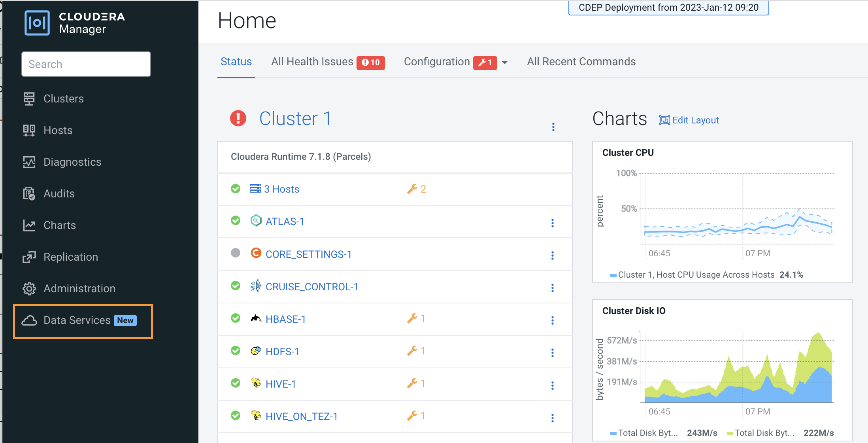Click the Cloudera Manager logo icon
868x443 pixels.
click(37, 23)
